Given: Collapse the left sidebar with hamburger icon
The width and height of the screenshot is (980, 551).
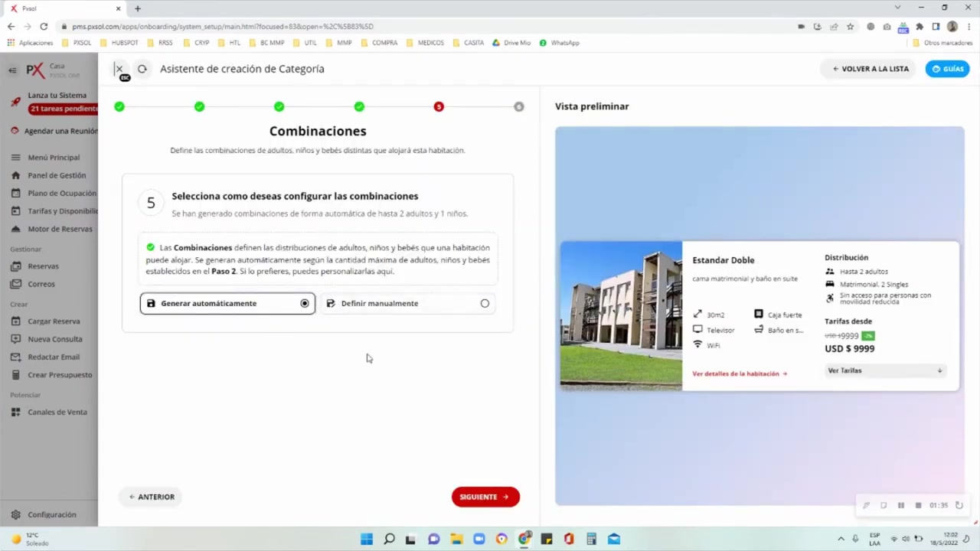Looking at the screenshot, I should (12, 70).
